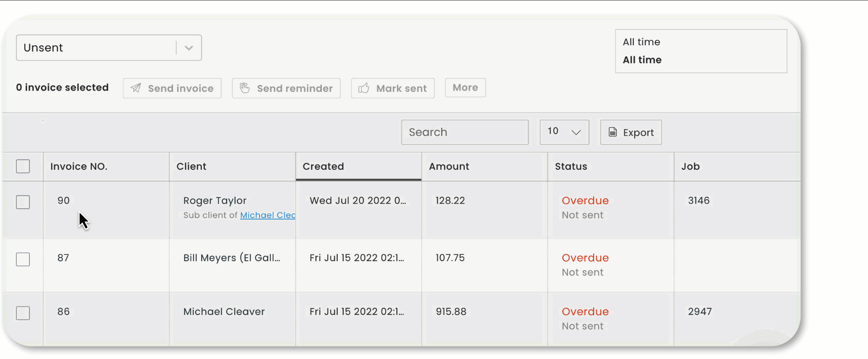Click Not sent label for invoice 90
The height and width of the screenshot is (359, 868).
point(582,215)
